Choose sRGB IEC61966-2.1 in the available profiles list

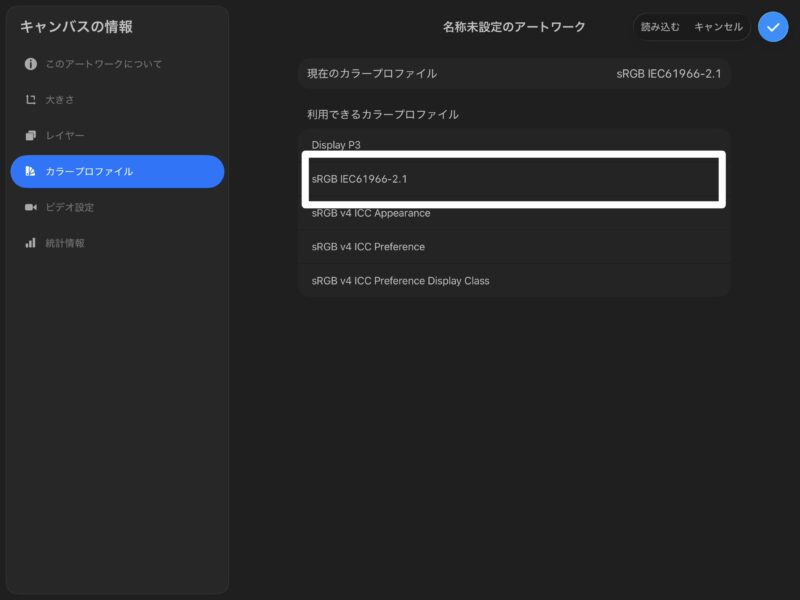pyautogui.click(x=514, y=179)
